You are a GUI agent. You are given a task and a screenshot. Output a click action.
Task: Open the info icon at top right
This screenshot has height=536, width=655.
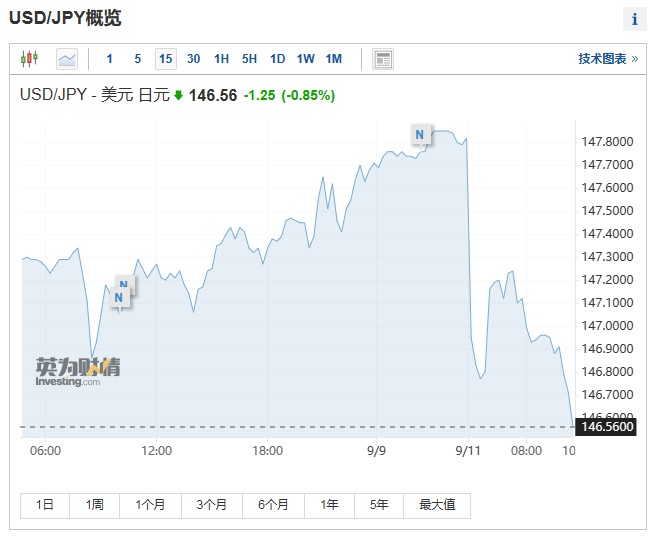(635, 19)
